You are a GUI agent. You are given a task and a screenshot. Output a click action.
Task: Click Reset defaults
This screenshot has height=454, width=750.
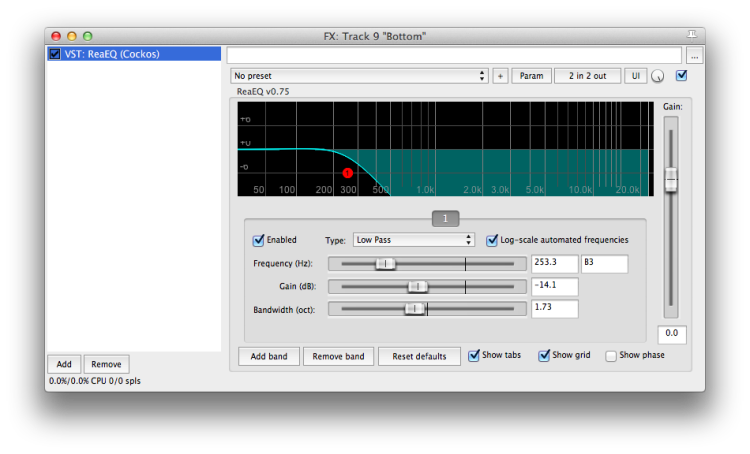coord(419,356)
